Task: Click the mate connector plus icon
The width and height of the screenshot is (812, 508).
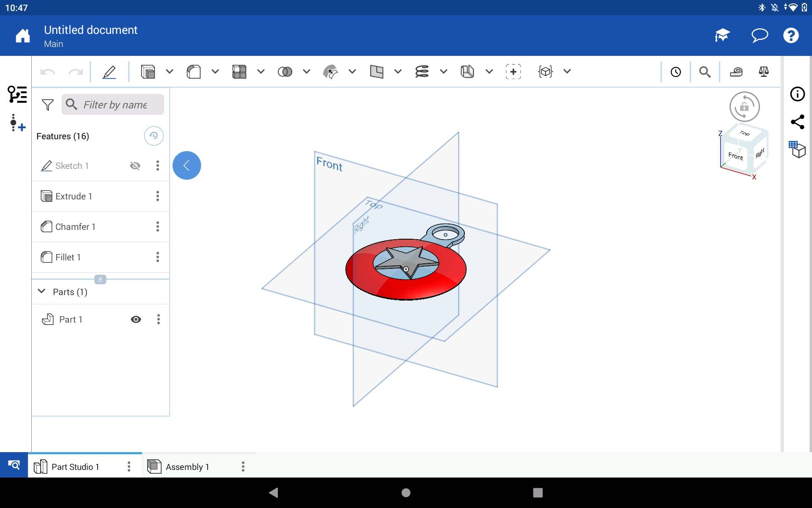Action: click(x=513, y=72)
